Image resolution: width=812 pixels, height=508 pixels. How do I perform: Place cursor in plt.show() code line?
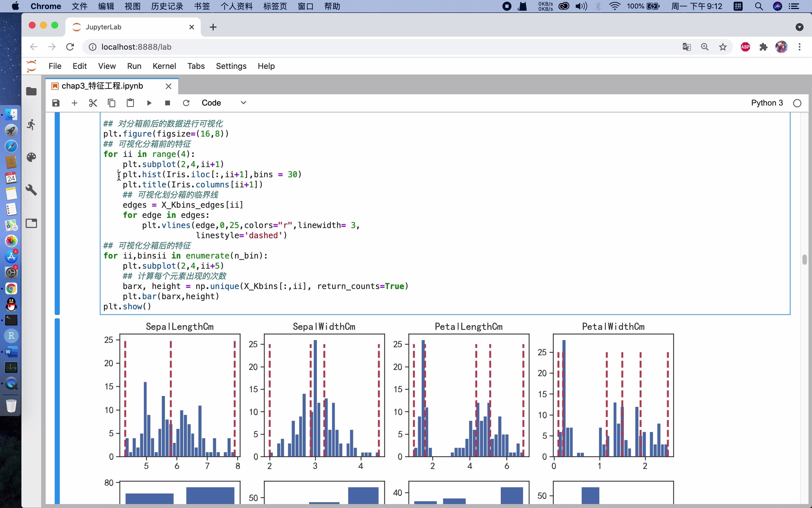click(127, 307)
